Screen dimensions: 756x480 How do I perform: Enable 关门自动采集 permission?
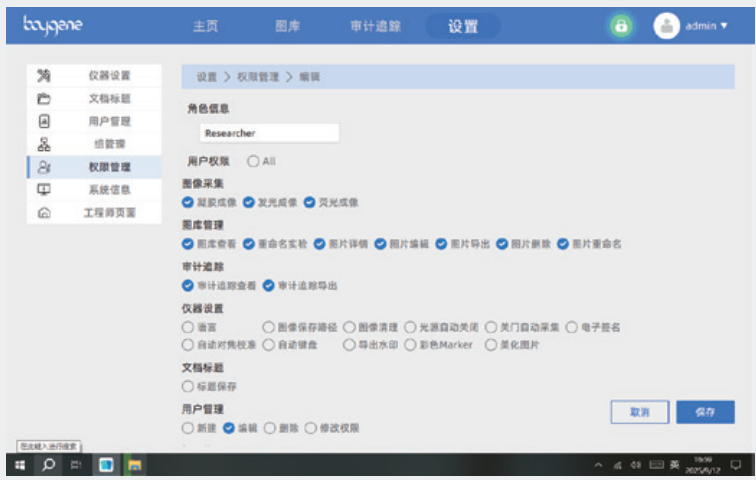(491, 328)
